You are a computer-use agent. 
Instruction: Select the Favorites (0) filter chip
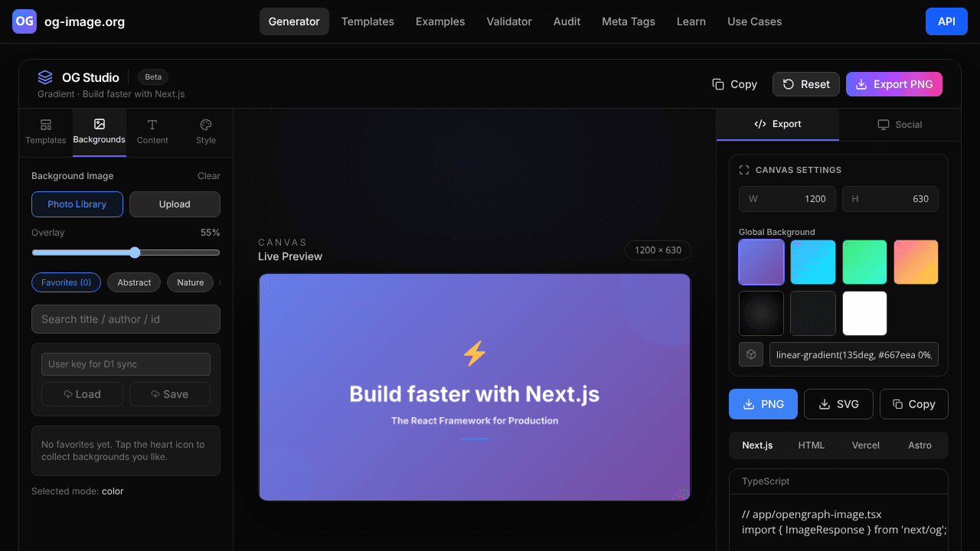pyautogui.click(x=66, y=282)
